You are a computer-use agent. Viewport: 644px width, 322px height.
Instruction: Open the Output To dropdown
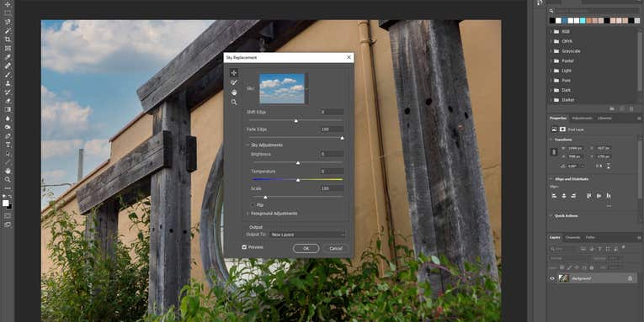click(x=307, y=235)
